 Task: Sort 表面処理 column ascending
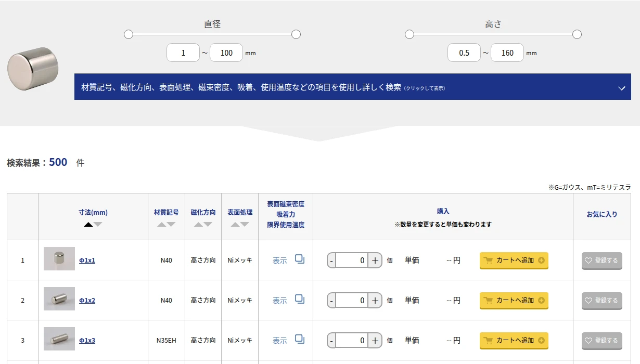point(235,225)
